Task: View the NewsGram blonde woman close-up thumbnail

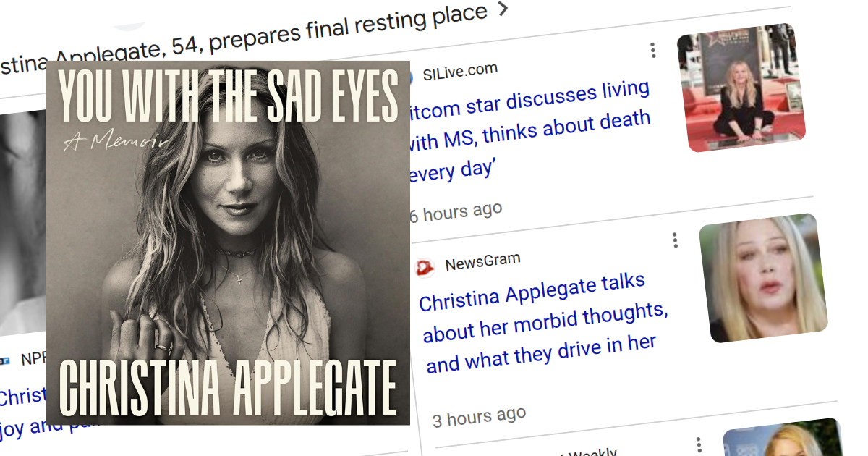Action: [763, 279]
